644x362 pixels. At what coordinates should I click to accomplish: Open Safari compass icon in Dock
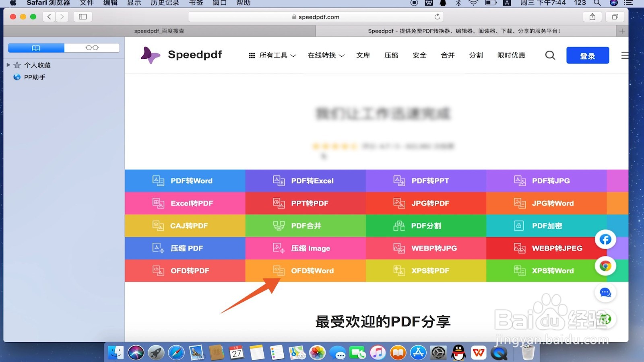[x=176, y=353]
